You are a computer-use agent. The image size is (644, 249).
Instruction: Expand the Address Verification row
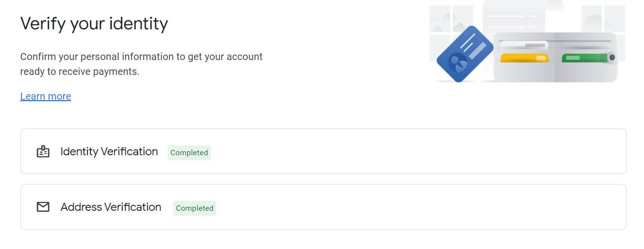coord(323,207)
